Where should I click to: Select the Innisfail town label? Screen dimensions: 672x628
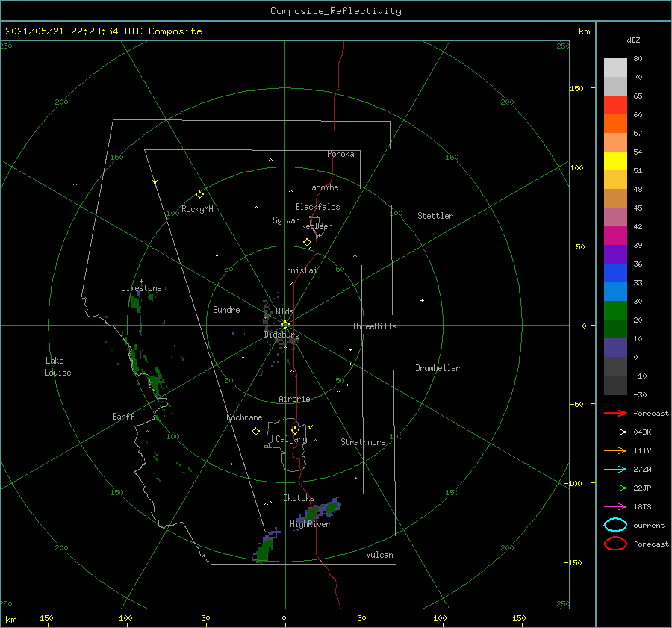point(302,270)
